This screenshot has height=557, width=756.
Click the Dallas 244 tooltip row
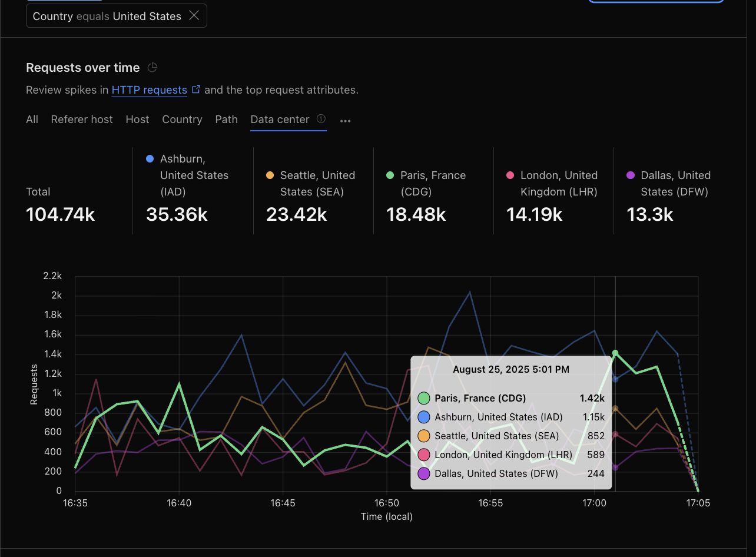point(511,473)
